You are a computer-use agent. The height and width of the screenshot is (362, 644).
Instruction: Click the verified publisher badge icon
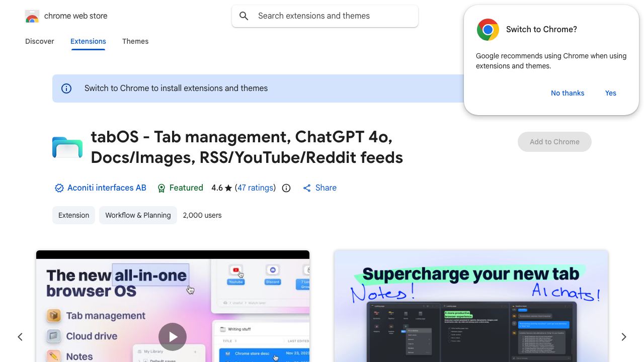click(59, 188)
